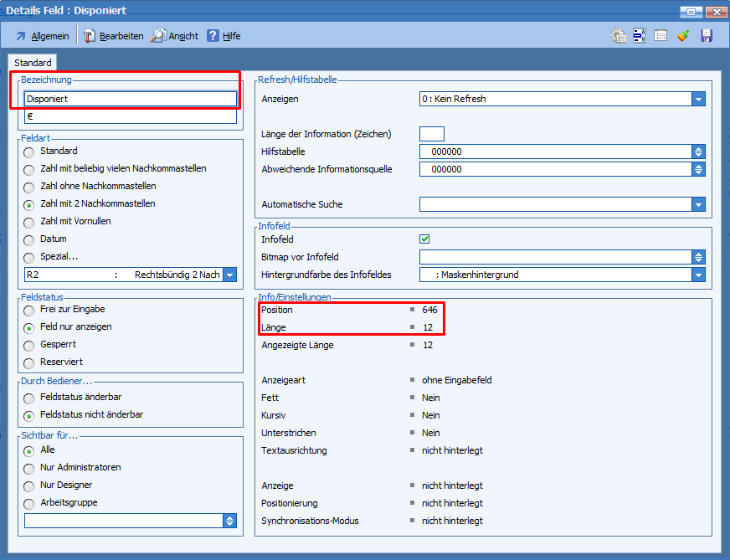Open the Hilfe menu
The width and height of the screenshot is (730, 560).
[x=224, y=36]
